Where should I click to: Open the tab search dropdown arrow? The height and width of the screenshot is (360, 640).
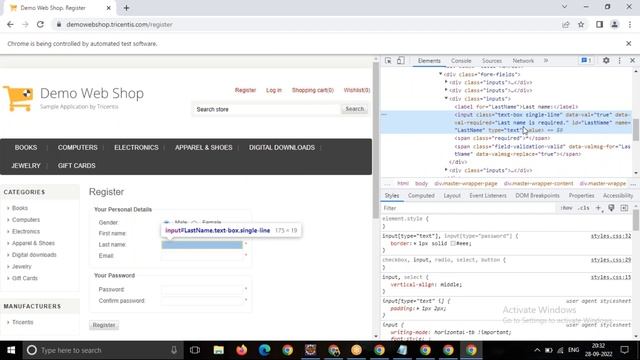(564, 7)
